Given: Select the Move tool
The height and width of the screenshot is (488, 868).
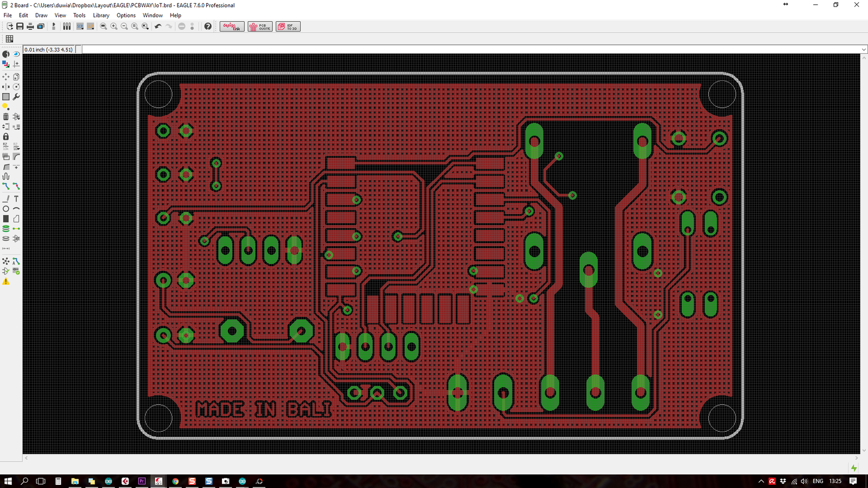Looking at the screenshot, I should click(6, 77).
